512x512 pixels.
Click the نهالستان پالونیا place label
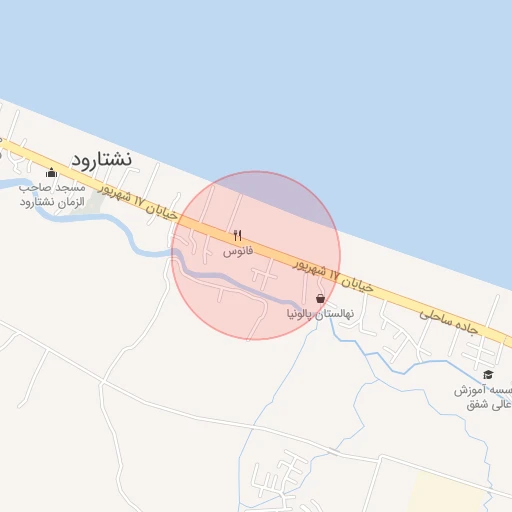[x=320, y=314]
